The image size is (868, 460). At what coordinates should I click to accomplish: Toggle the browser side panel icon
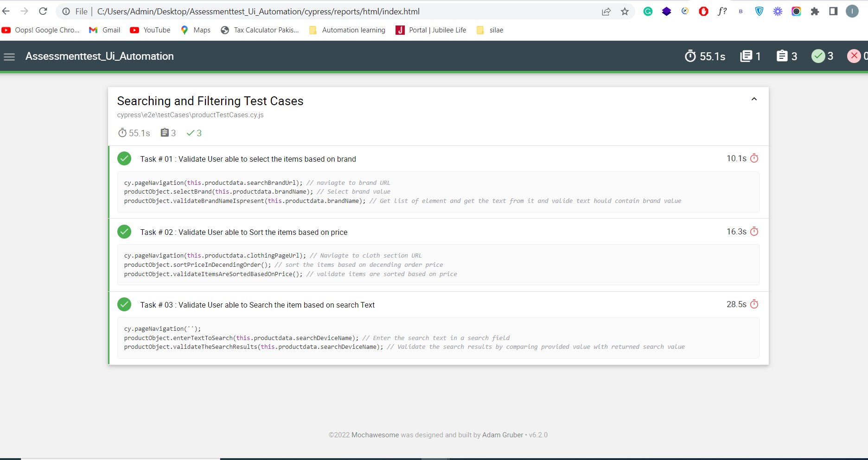[833, 11]
